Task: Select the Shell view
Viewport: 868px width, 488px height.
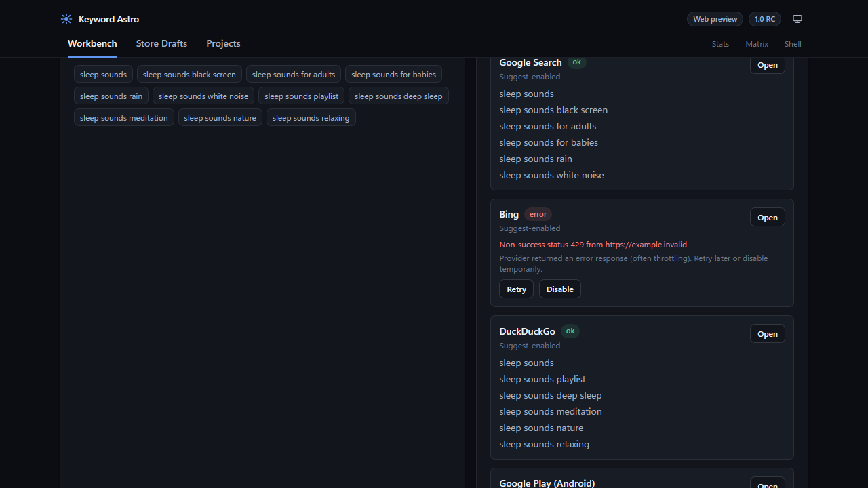Action: [x=793, y=44]
